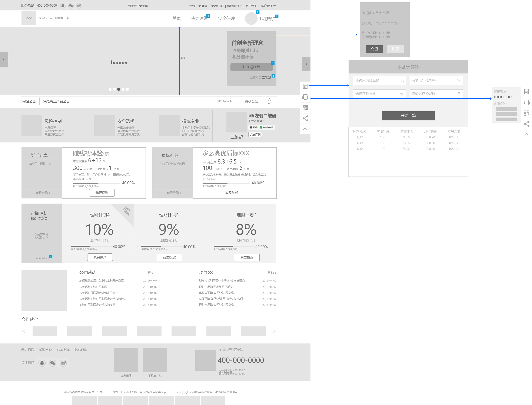
Task: Click the Weibo icon in the top bar
Action: pyautogui.click(x=79, y=6)
